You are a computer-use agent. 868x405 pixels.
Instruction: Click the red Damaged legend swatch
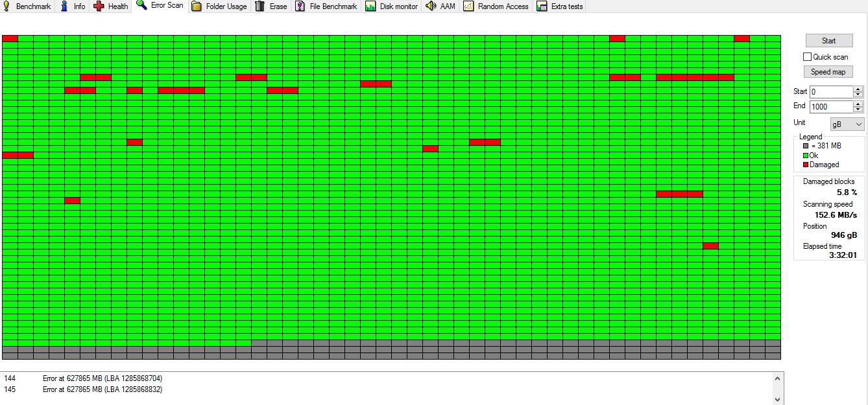805,165
